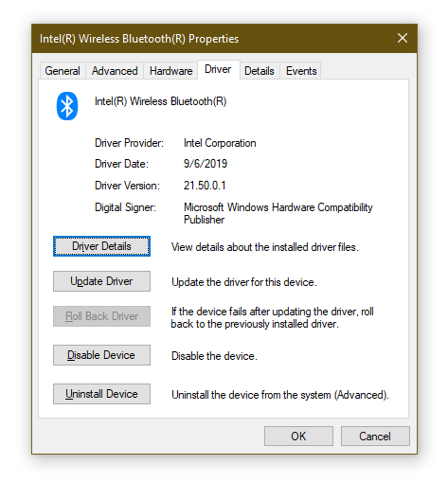Click the Uninstall Device button
The image size is (448, 482).
click(101, 394)
